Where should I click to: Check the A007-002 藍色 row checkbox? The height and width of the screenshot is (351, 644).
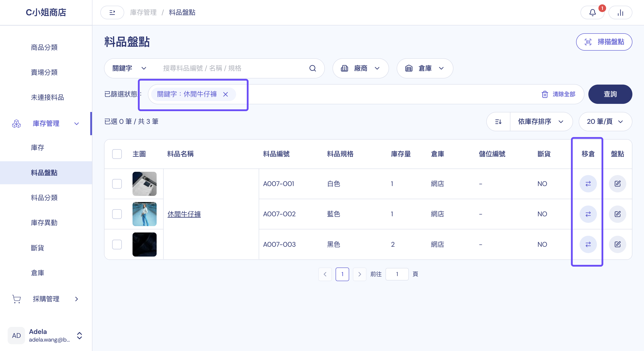pos(117,214)
